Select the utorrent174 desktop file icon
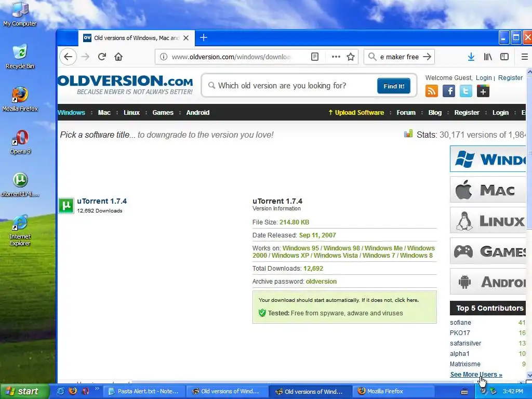 (20, 184)
